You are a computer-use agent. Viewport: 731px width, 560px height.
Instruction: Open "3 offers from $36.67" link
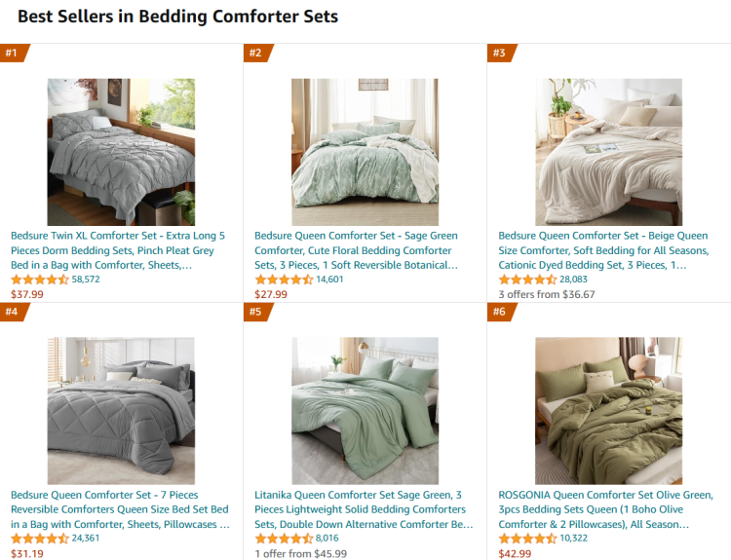tap(546, 294)
